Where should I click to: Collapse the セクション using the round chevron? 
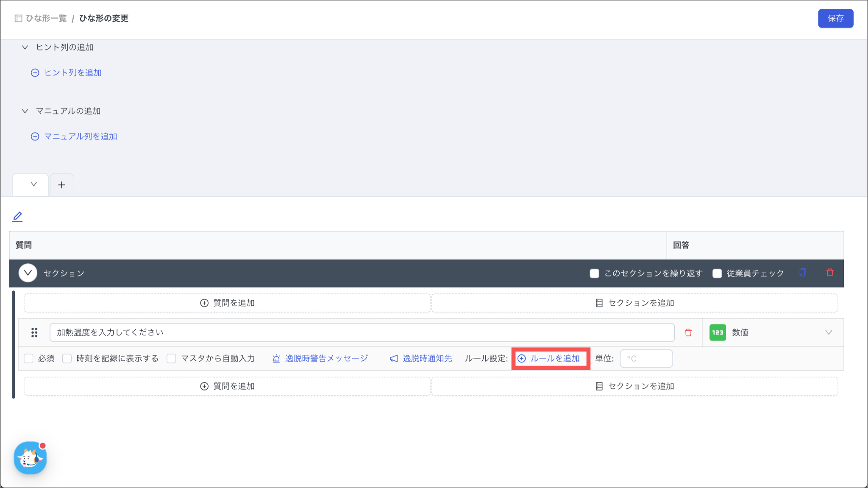point(28,273)
